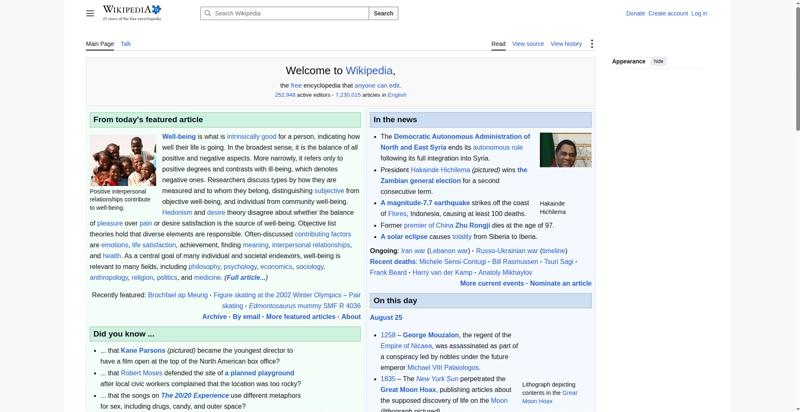The height and width of the screenshot is (412, 800).
Task: Select the Read tab
Action: click(x=498, y=44)
